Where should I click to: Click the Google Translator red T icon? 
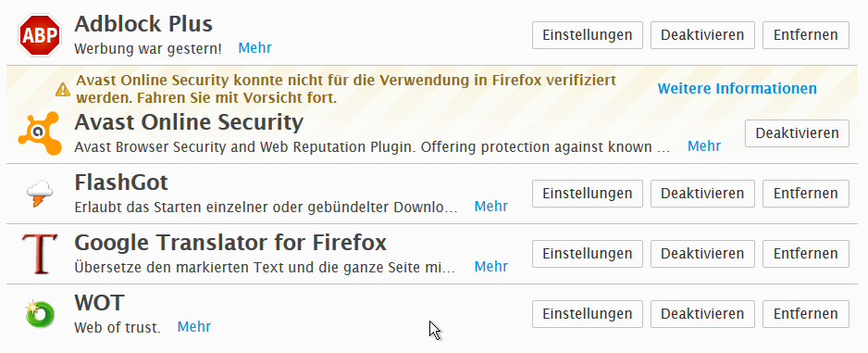[x=39, y=254]
